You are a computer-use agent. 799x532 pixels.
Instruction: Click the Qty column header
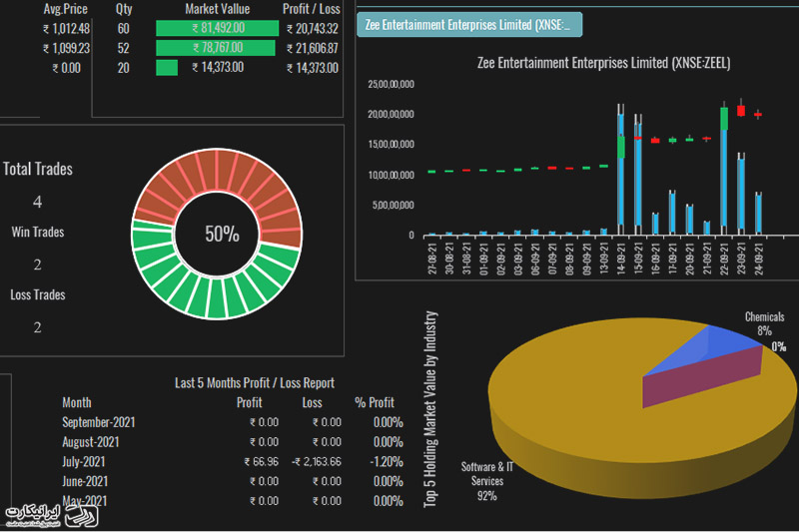[124, 9]
